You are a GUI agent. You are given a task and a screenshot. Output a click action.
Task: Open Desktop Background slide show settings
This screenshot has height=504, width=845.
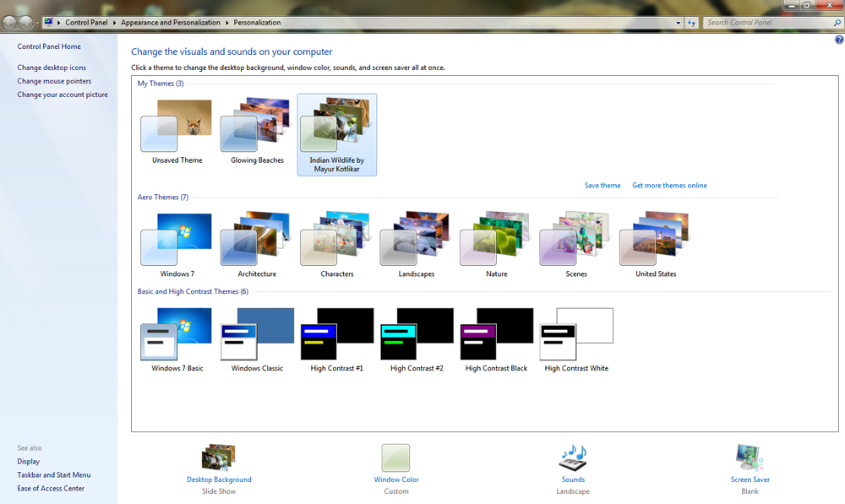coord(219,458)
